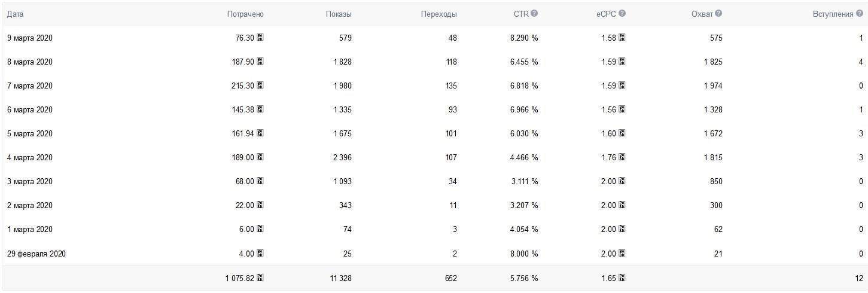Click the currency icon next to total 1 075.82
868x293 pixels.
[x=260, y=277]
